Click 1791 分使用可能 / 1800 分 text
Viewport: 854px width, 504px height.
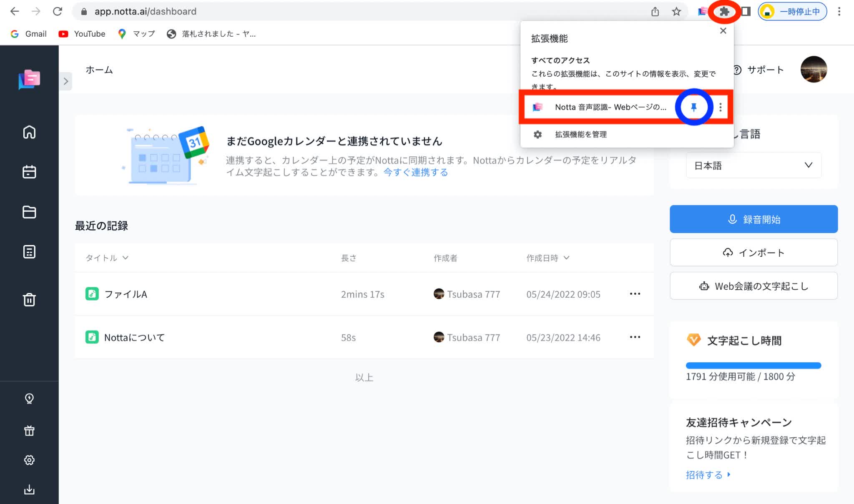click(x=741, y=376)
